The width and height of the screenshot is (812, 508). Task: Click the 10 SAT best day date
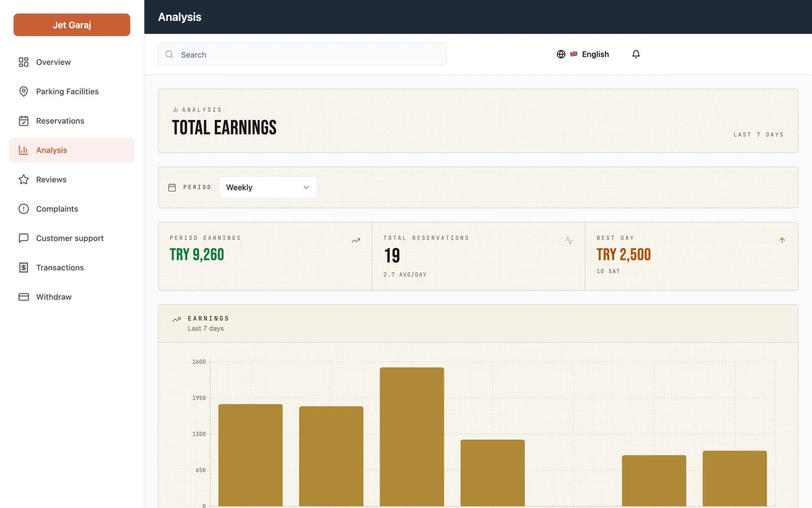click(x=608, y=271)
